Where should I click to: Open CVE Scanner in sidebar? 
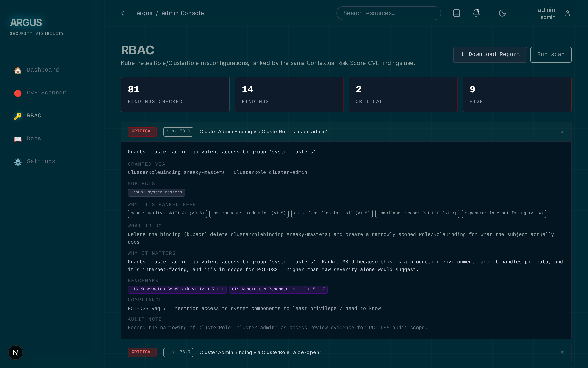coord(52,93)
